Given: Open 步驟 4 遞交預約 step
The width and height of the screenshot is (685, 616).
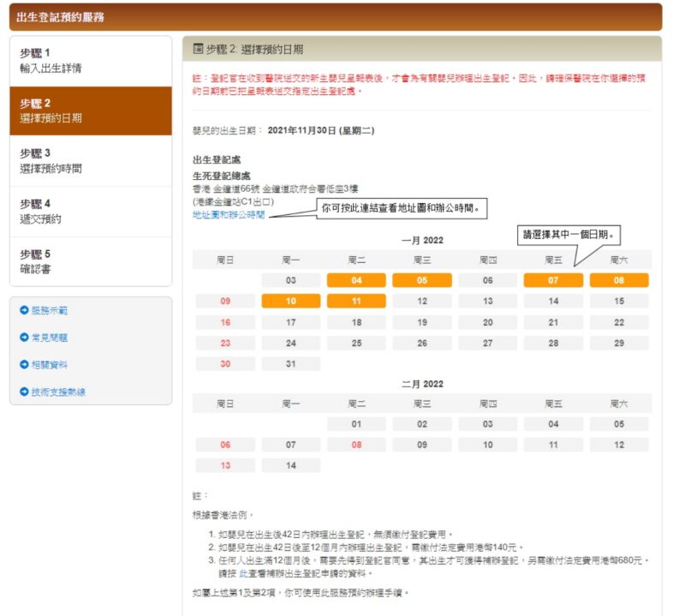Looking at the screenshot, I should tap(90, 211).
